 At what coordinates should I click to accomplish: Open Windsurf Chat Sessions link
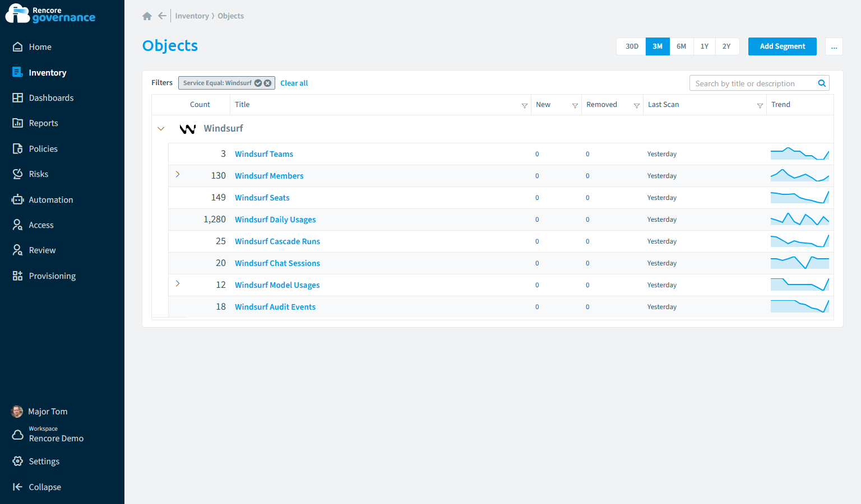coord(277,263)
